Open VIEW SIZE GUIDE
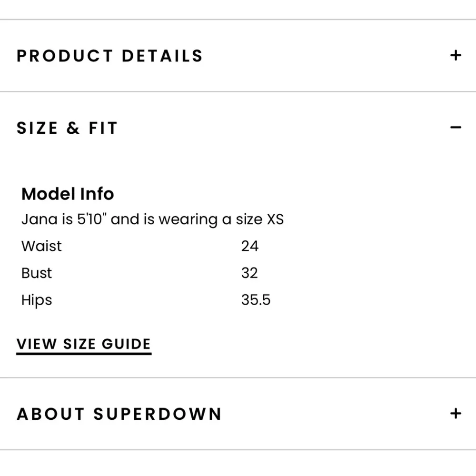 83,344
